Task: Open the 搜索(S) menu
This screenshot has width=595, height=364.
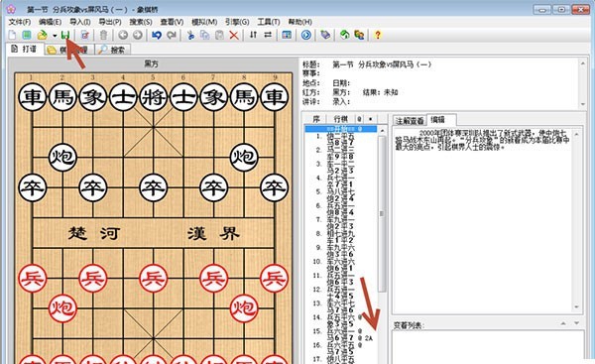Action: click(141, 22)
